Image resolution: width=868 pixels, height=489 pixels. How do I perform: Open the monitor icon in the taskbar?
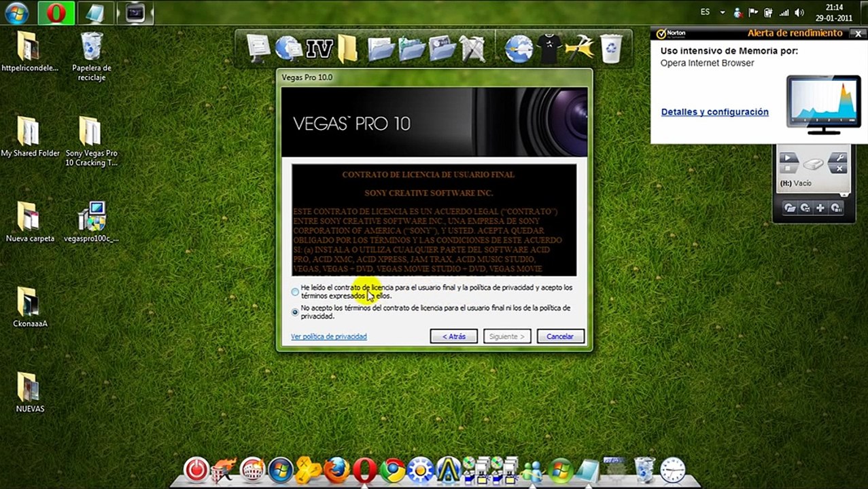click(x=135, y=13)
